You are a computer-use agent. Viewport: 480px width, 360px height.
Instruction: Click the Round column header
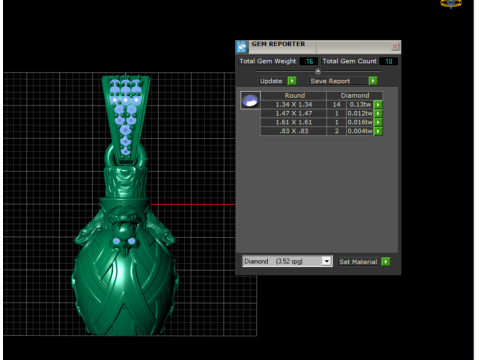[x=293, y=96]
